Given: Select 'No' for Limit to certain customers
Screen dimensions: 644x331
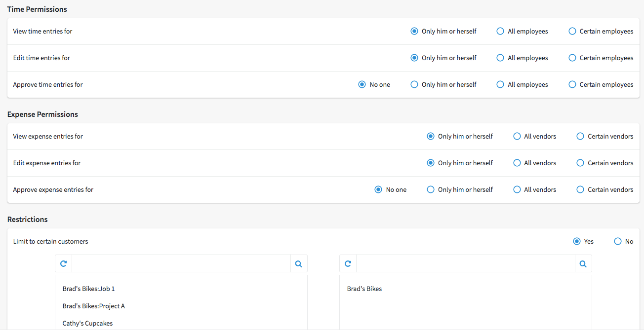Looking at the screenshot, I should point(618,241).
